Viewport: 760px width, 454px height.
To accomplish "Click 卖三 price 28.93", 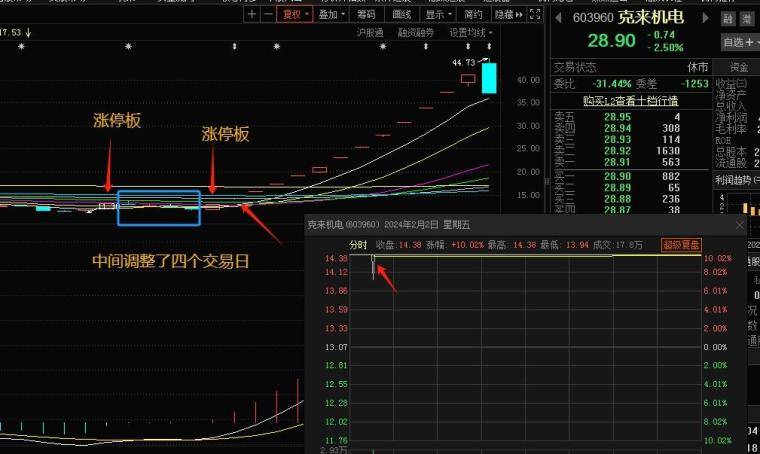I will (x=617, y=140).
